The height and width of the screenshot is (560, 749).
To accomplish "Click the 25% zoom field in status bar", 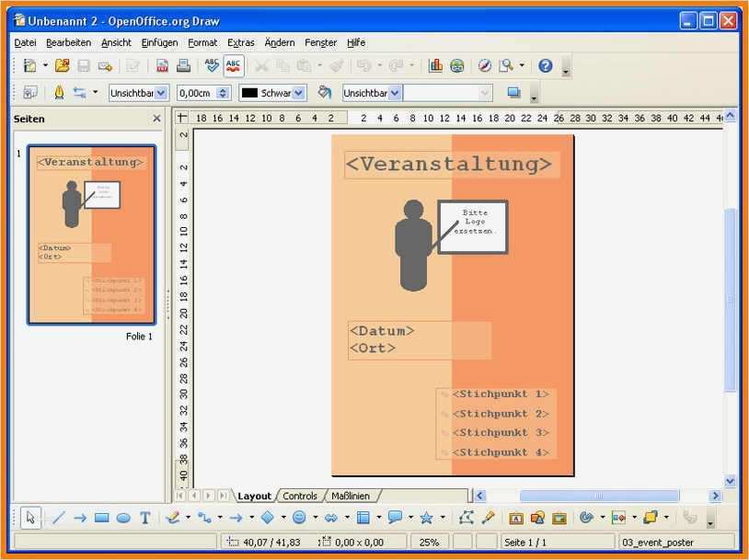I will (429, 543).
